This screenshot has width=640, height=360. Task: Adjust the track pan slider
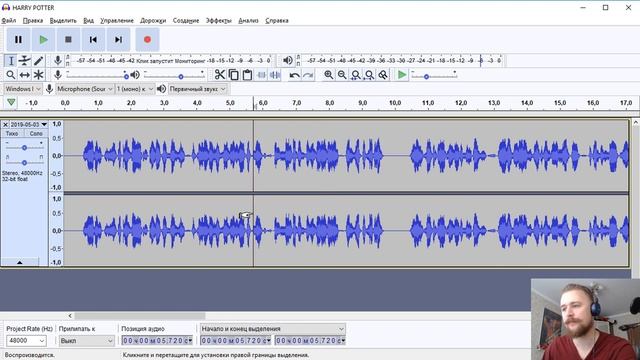click(x=24, y=162)
